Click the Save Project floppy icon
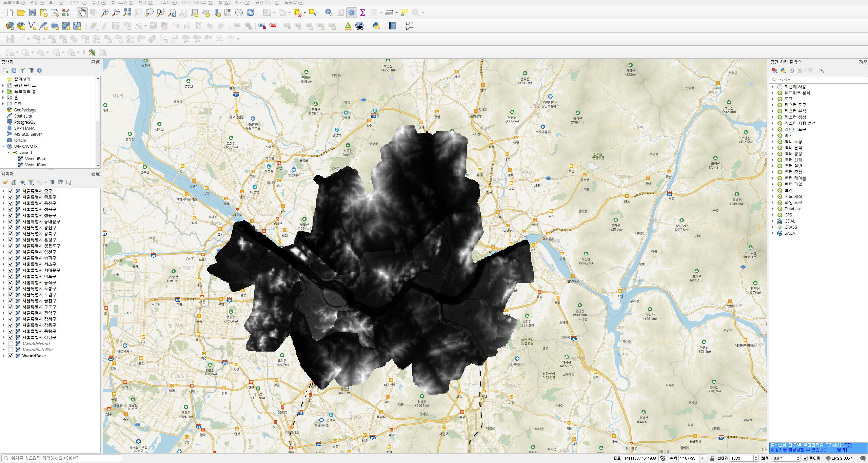Screen dimensions: 868x463 coord(32,13)
